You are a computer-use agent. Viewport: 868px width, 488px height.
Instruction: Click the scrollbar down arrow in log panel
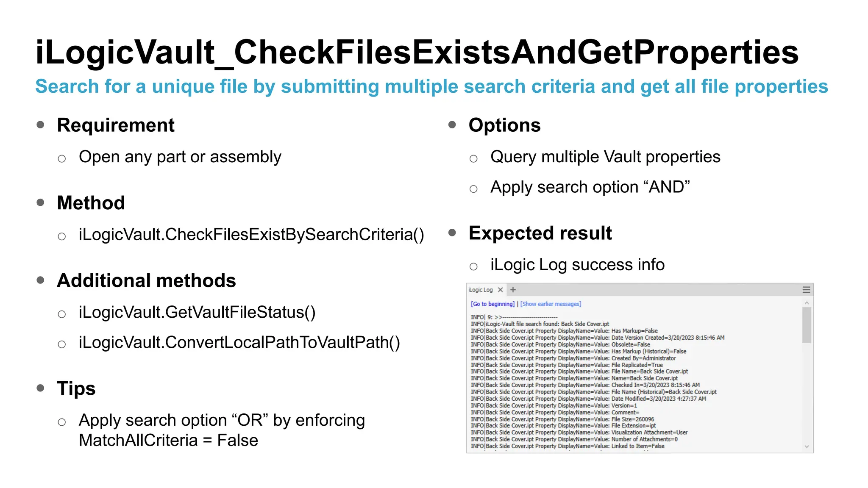coord(807,446)
